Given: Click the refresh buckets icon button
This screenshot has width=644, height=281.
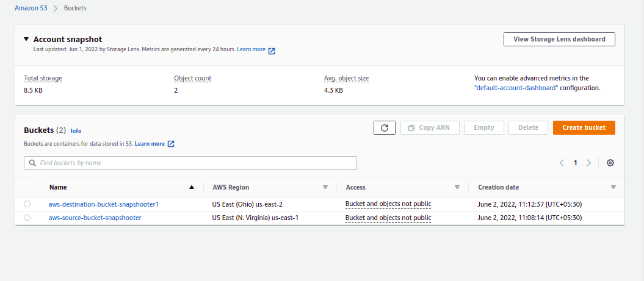Looking at the screenshot, I should [385, 127].
